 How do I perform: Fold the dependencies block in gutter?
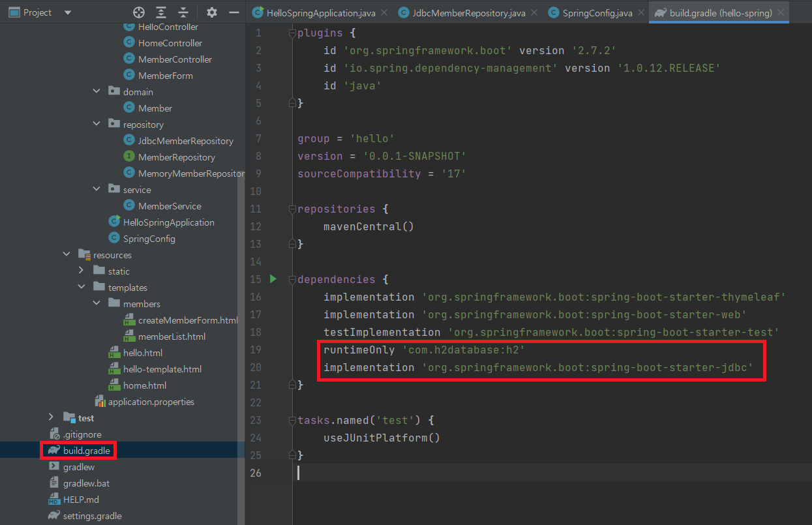pos(292,279)
